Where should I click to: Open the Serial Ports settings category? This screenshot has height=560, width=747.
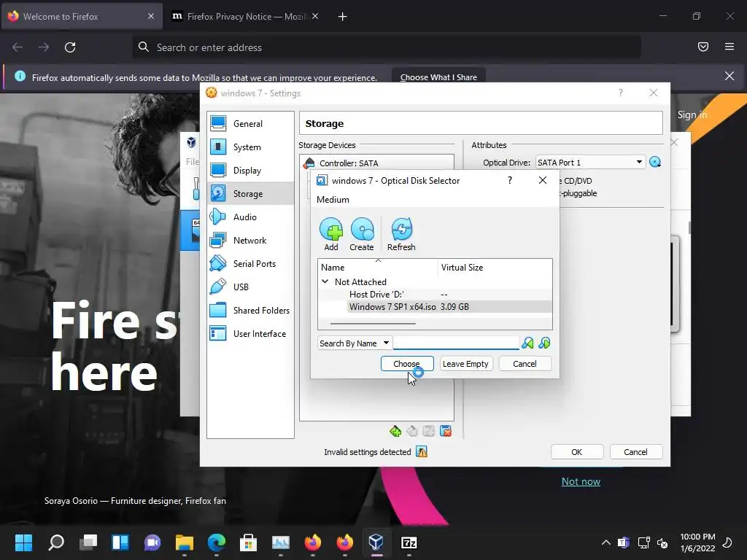[x=251, y=264]
